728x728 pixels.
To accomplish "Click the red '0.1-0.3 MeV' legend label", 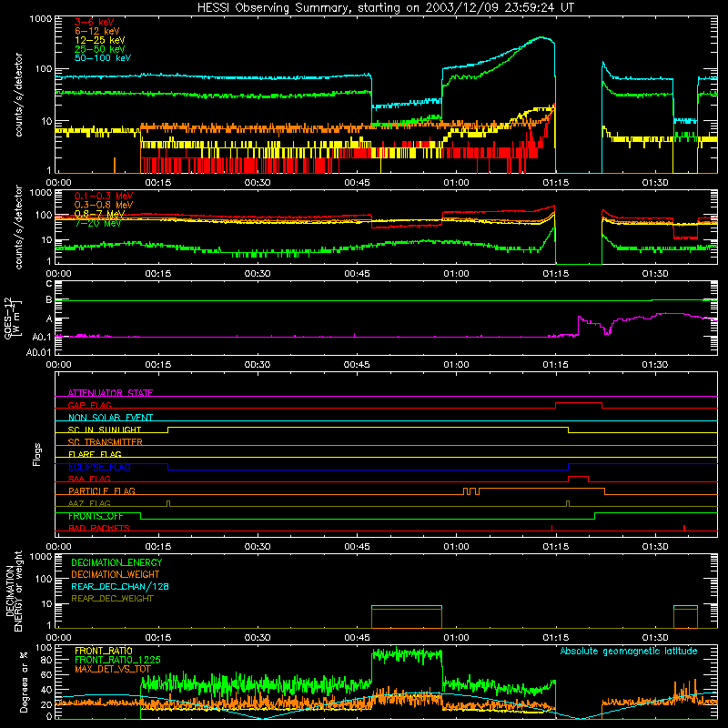I will [104, 196].
